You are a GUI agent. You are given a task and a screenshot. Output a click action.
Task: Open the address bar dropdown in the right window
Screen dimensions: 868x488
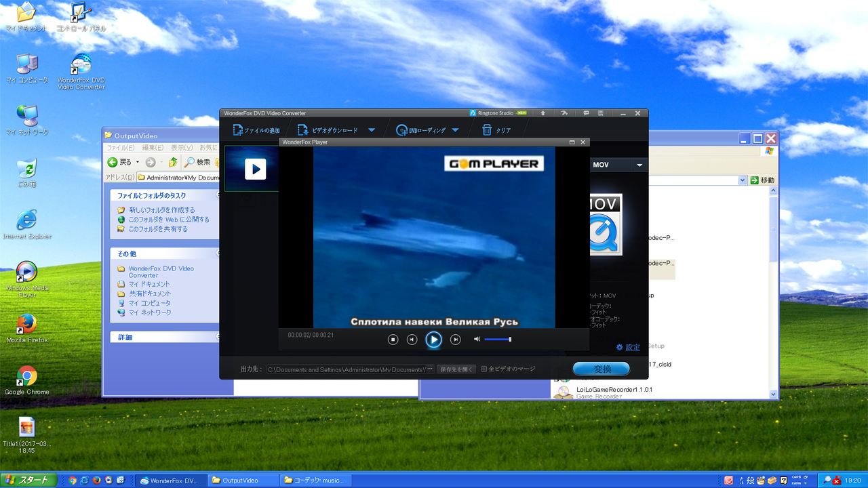[742, 180]
